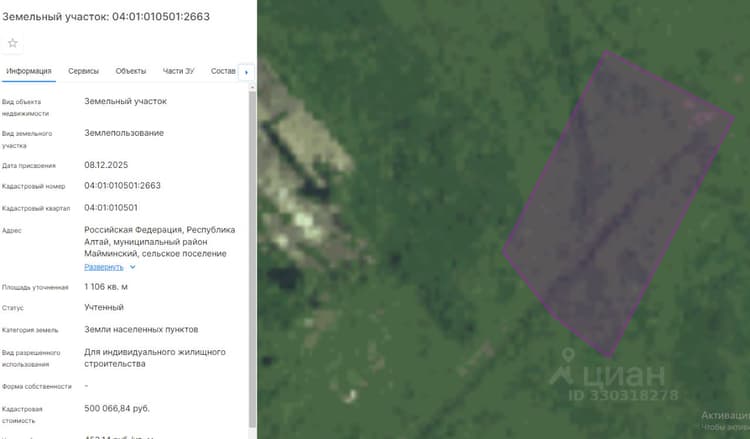750x439 pixels.
Task: Show more tabs with the right arrow
Action: click(x=246, y=72)
